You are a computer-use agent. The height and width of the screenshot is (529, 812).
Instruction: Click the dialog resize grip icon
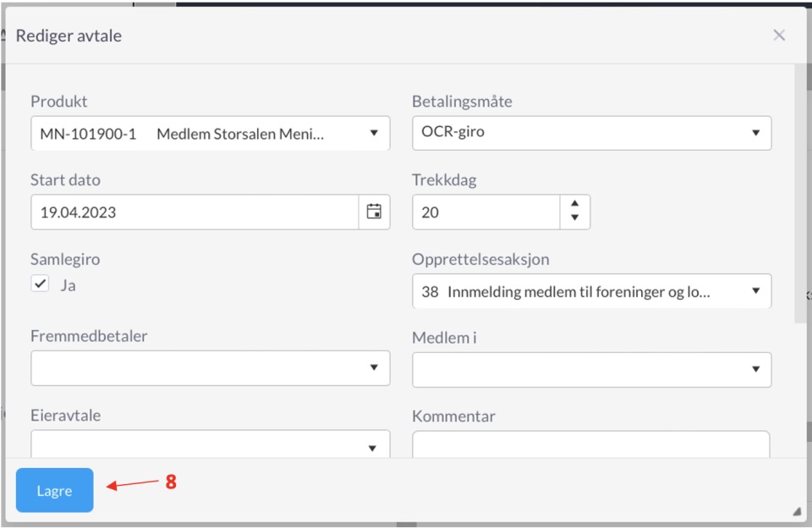tap(797, 511)
